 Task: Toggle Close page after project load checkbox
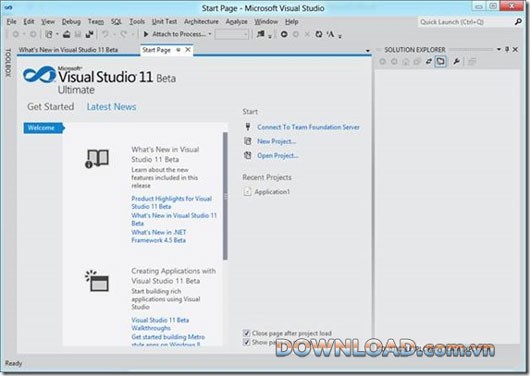click(x=246, y=333)
